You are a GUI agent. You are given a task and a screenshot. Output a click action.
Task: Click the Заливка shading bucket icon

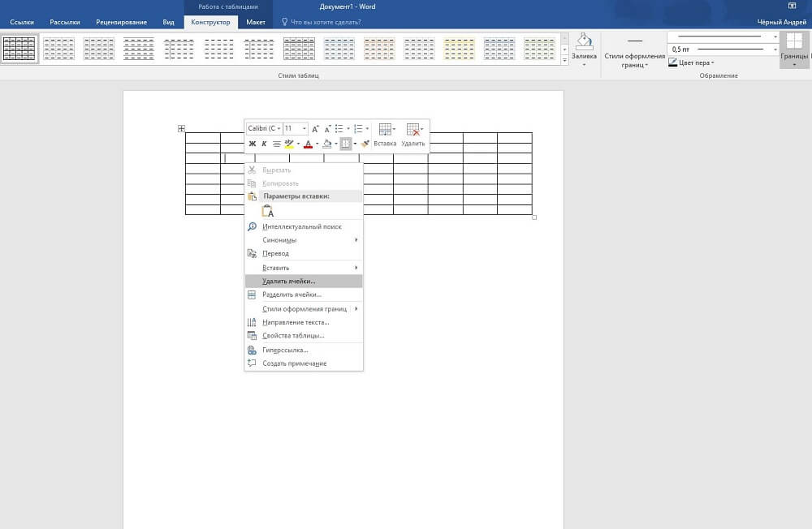tap(584, 41)
